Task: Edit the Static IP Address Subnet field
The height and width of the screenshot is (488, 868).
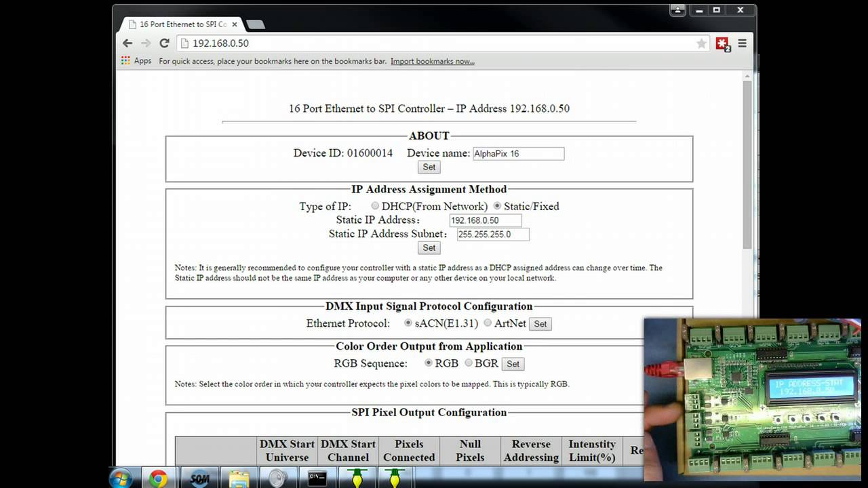Action: (493, 235)
